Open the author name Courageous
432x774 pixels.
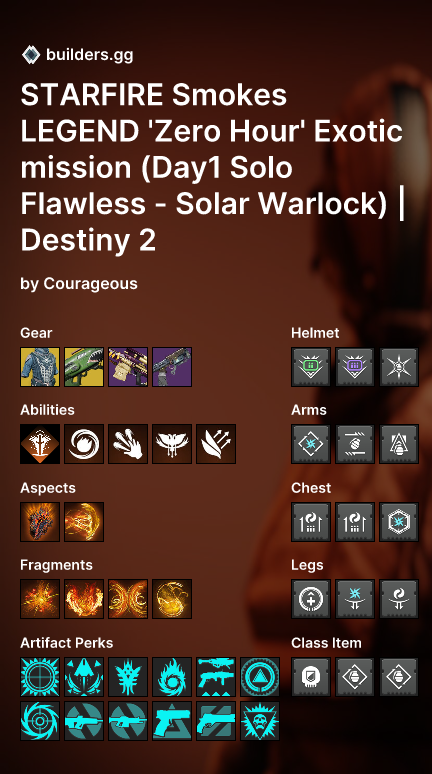tap(90, 283)
